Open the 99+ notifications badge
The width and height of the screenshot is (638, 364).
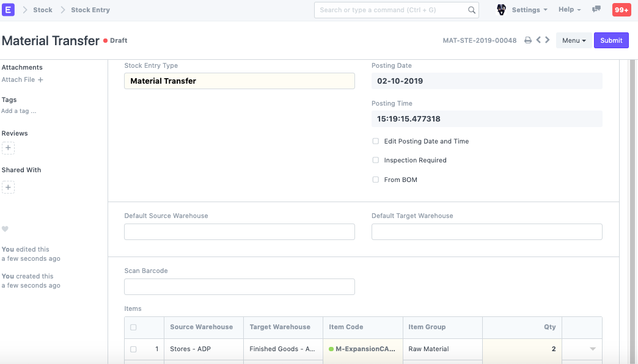coord(621,10)
